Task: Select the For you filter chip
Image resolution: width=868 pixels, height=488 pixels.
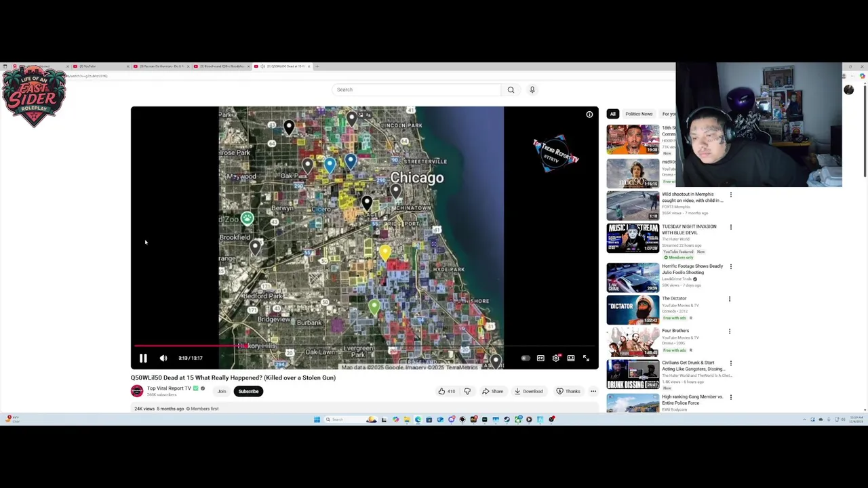Action: click(x=669, y=114)
